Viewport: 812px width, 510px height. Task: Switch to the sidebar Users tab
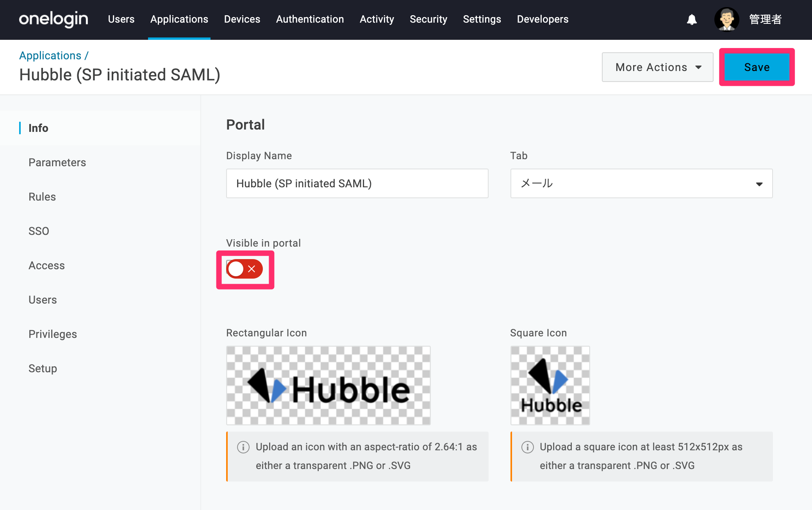43,300
